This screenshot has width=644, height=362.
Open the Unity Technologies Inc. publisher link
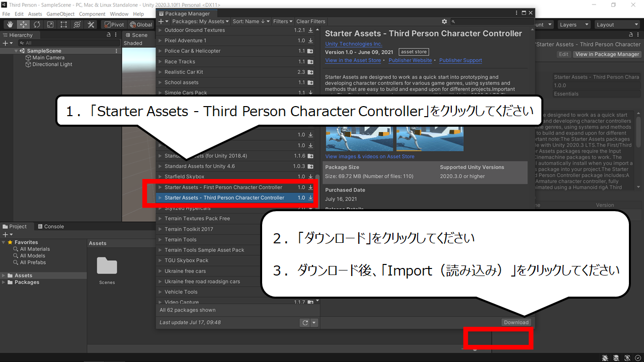pos(354,44)
